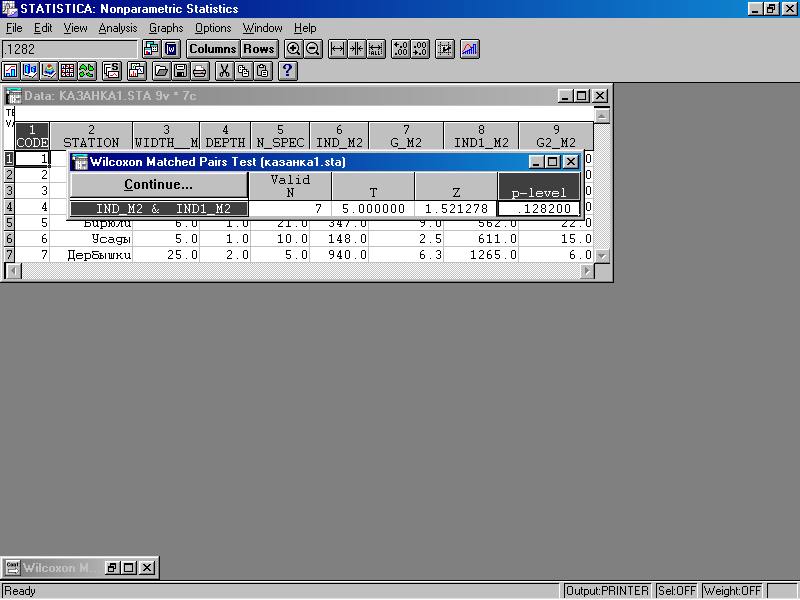Click the cell with value 1265.0
The image size is (800, 600).
481,254
